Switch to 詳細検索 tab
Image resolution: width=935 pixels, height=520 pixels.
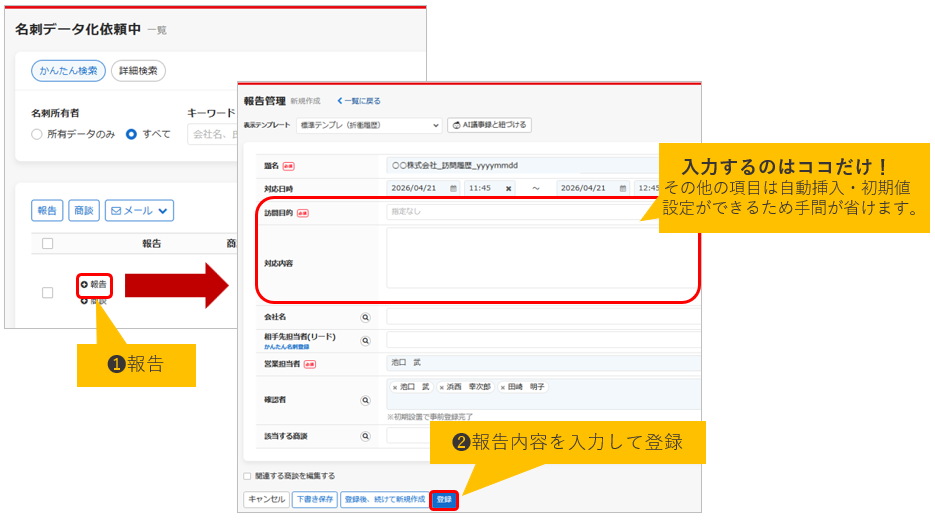coord(138,71)
